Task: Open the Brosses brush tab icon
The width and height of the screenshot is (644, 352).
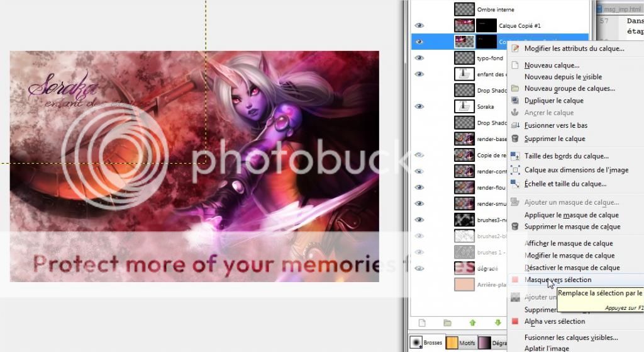Action: point(416,342)
